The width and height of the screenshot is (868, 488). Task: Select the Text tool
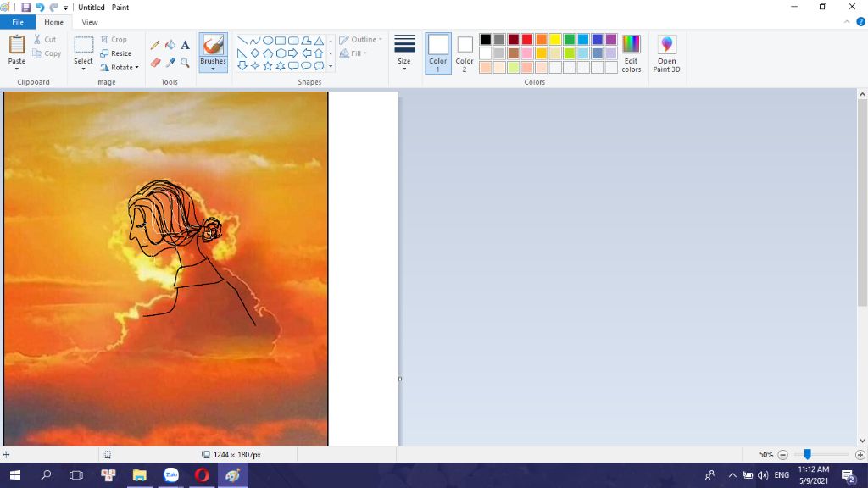pos(185,45)
